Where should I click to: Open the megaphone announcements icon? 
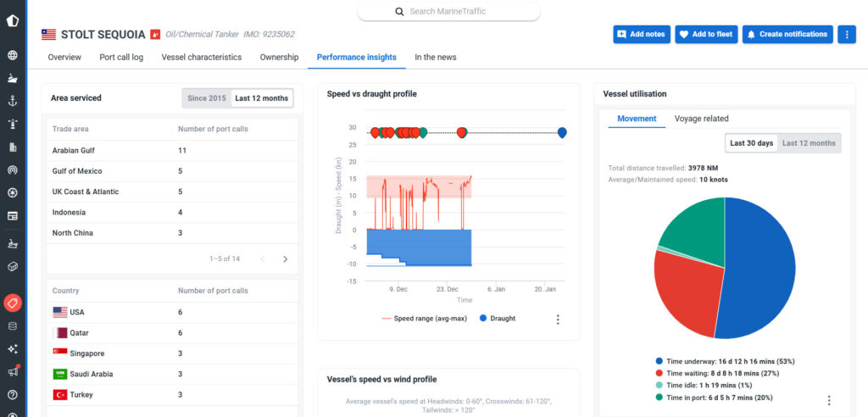[12, 371]
